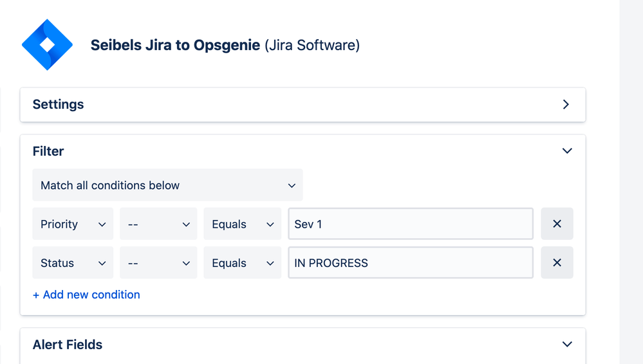The image size is (643, 364).
Task: Click the Sev 1 value field
Action: pos(411,224)
